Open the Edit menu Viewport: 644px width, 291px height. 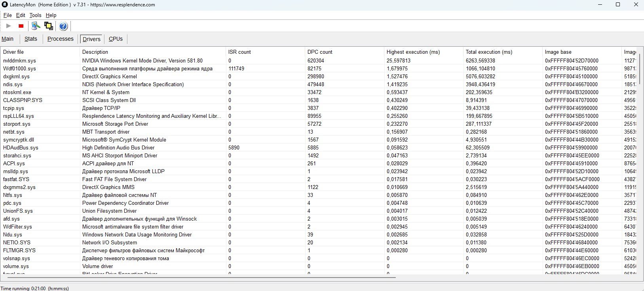pyautogui.click(x=21, y=15)
